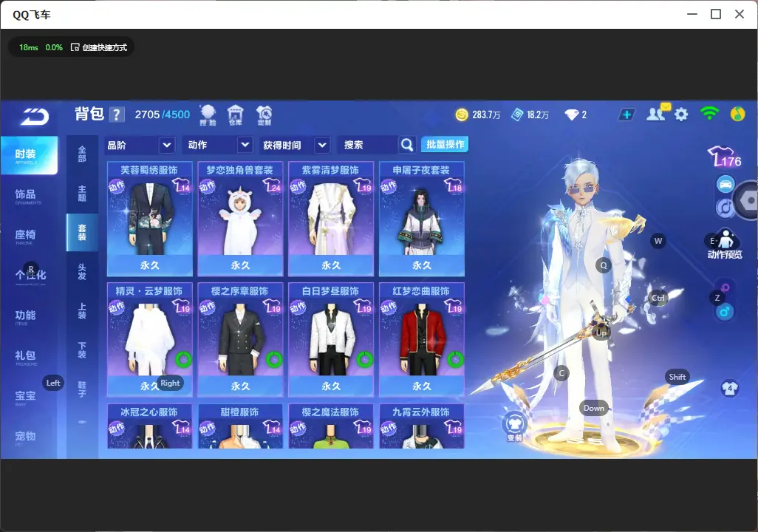This screenshot has height=532, width=758.
Task: Click the green ring on 白日梦昼服饰
Action: point(365,359)
